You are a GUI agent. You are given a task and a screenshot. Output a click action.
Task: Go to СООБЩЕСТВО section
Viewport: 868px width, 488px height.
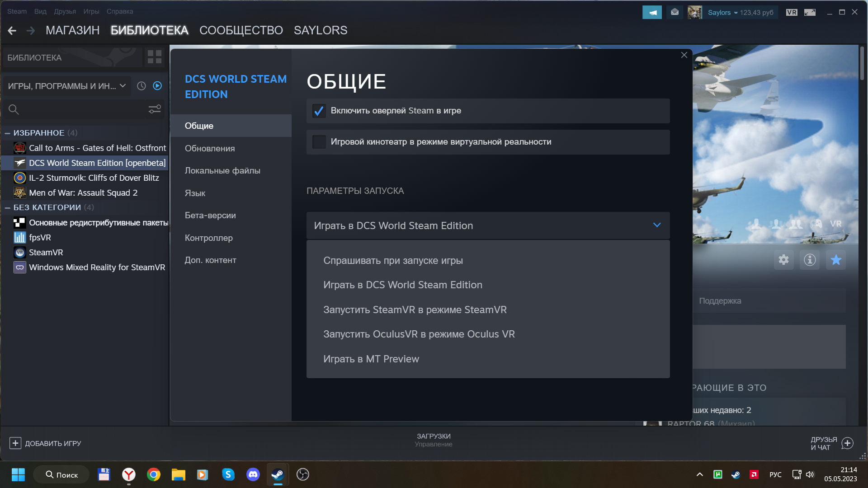[x=241, y=30]
